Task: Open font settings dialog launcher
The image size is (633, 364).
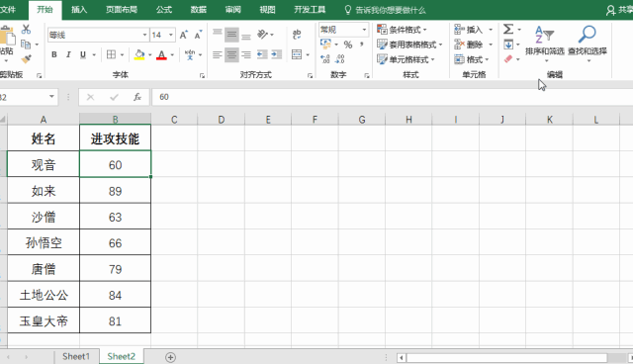Action: (202, 75)
